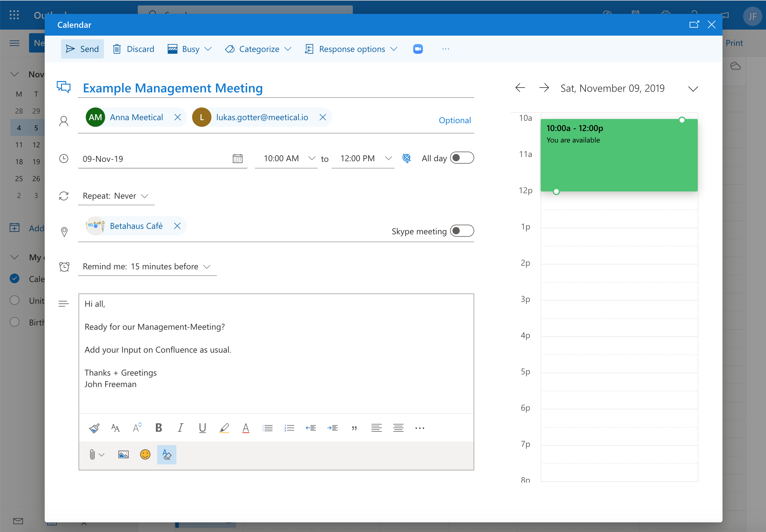Check the United calendar circle

click(x=14, y=300)
